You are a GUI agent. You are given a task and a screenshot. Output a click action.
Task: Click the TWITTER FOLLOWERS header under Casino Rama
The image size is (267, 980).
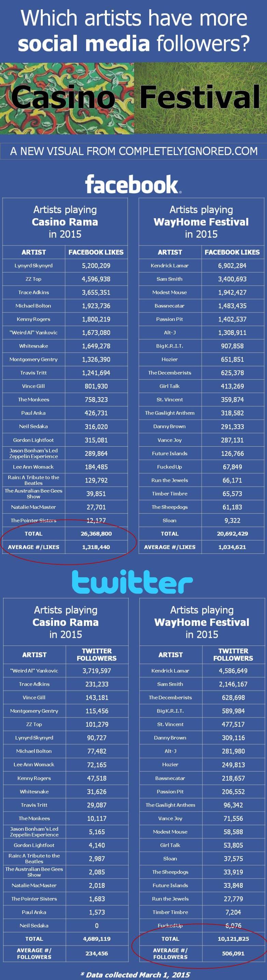tap(97, 654)
